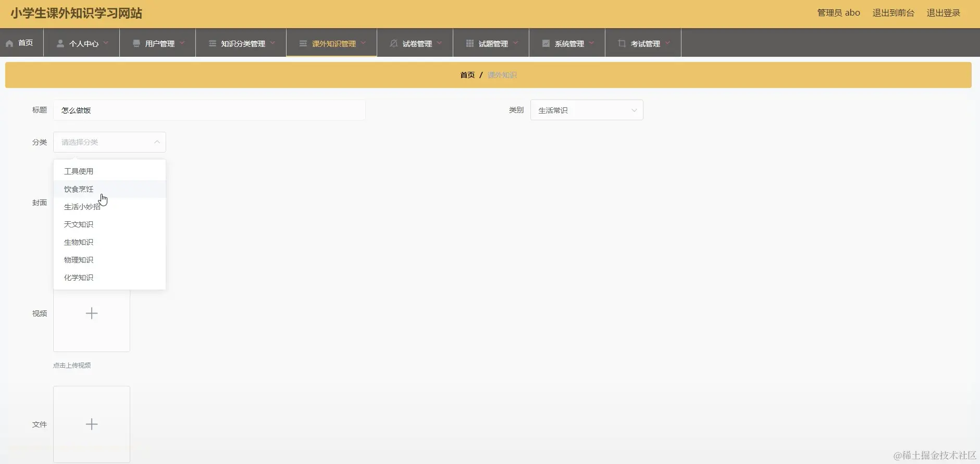This screenshot has height=464, width=980.
Task: Click the bell icon beside 试卷管理
Action: 394,43
